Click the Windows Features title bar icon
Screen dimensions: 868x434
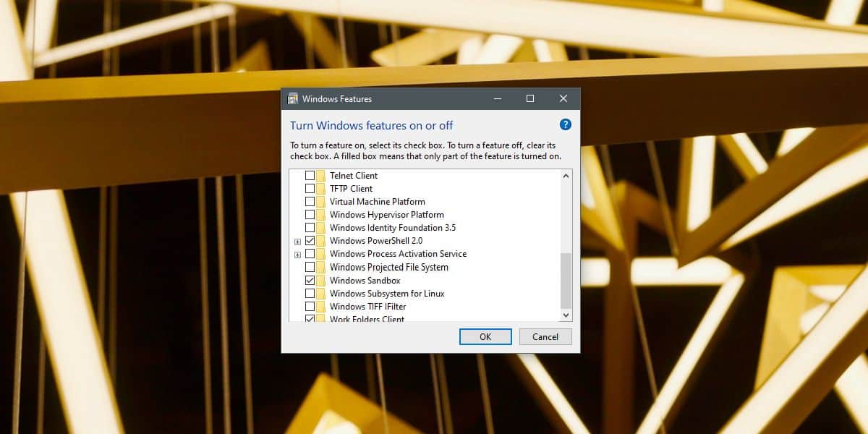(293, 98)
